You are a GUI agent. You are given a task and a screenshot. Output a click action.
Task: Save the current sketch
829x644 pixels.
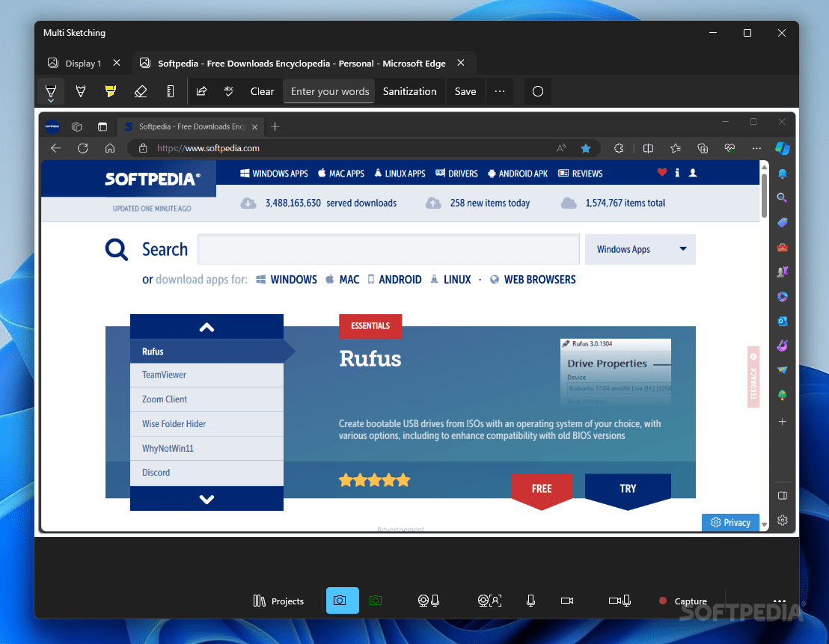point(465,91)
